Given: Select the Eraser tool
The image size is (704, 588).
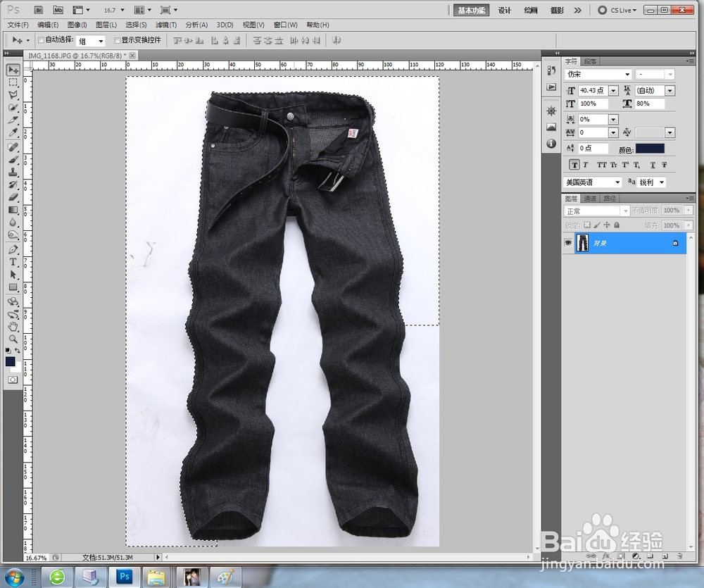Looking at the screenshot, I should 13,197.
